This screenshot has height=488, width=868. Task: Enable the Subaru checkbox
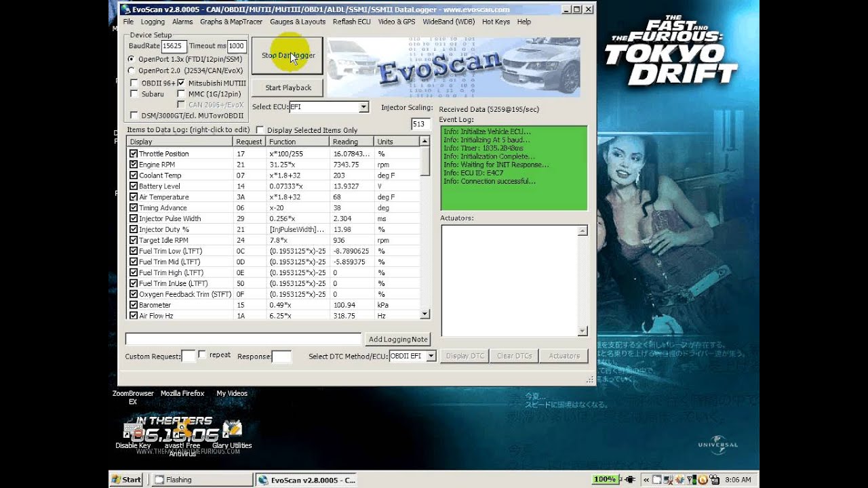click(x=134, y=94)
